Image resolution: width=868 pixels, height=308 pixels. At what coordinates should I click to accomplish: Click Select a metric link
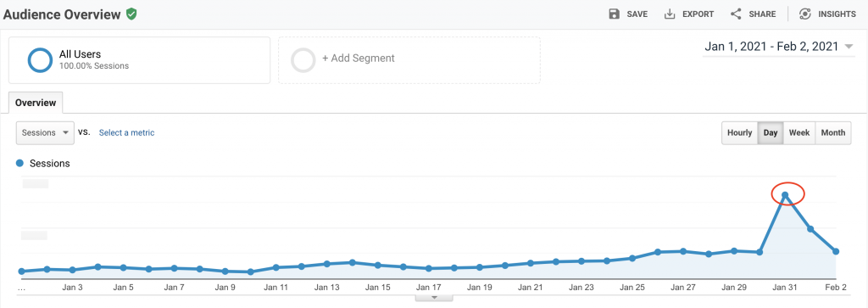point(127,133)
